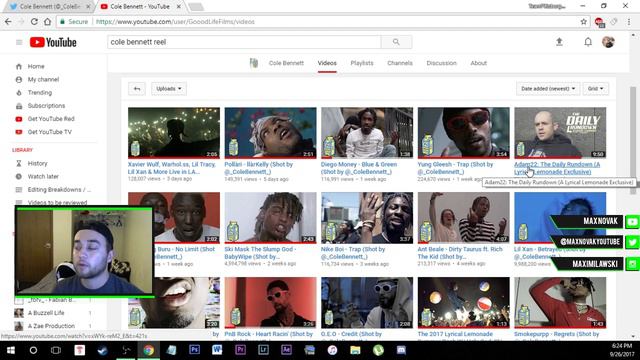Reload the page with refresh icon
Image resolution: width=640 pixels, height=360 pixels.
pyautogui.click(x=34, y=22)
